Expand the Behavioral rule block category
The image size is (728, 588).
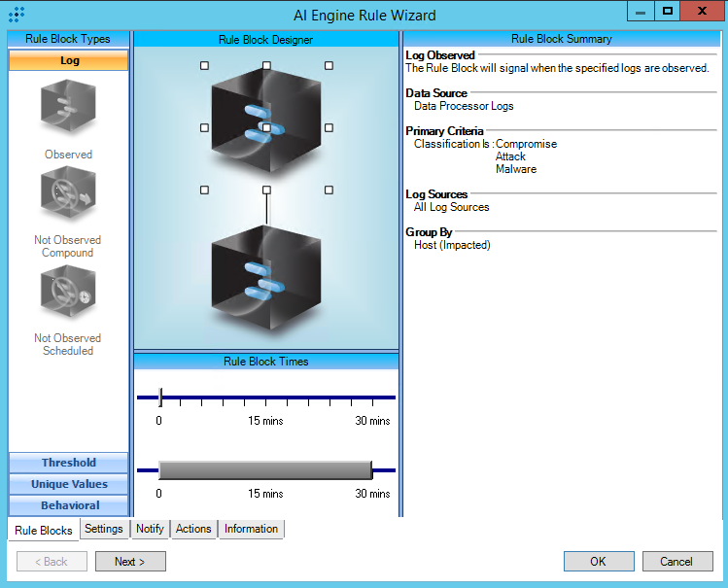coord(69,505)
